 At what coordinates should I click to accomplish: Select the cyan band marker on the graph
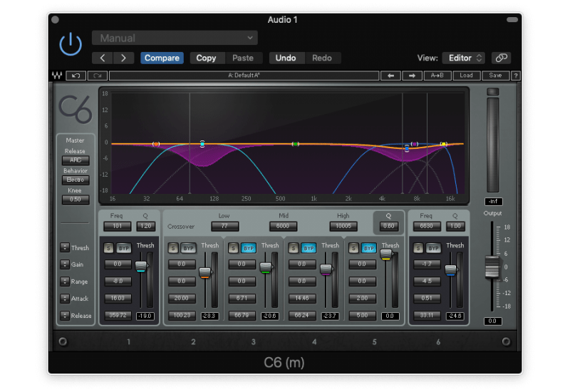(202, 144)
